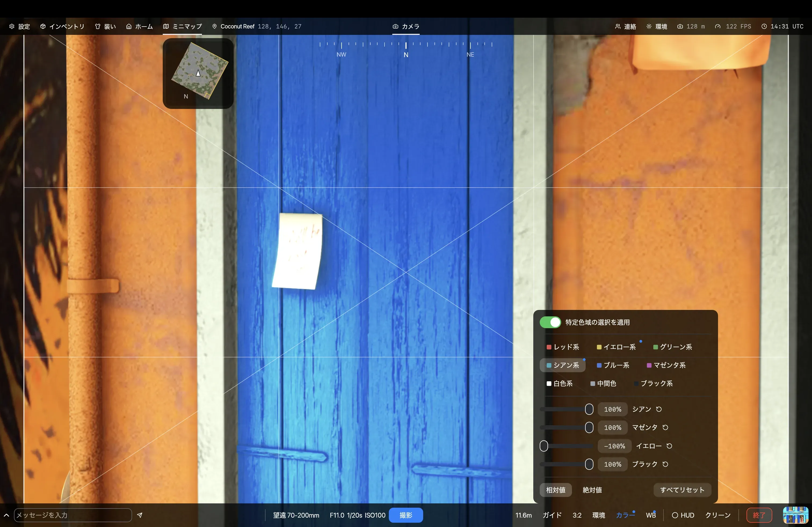Click the Coconut Reef location pin icon
The height and width of the screenshot is (527, 812).
pyautogui.click(x=214, y=27)
